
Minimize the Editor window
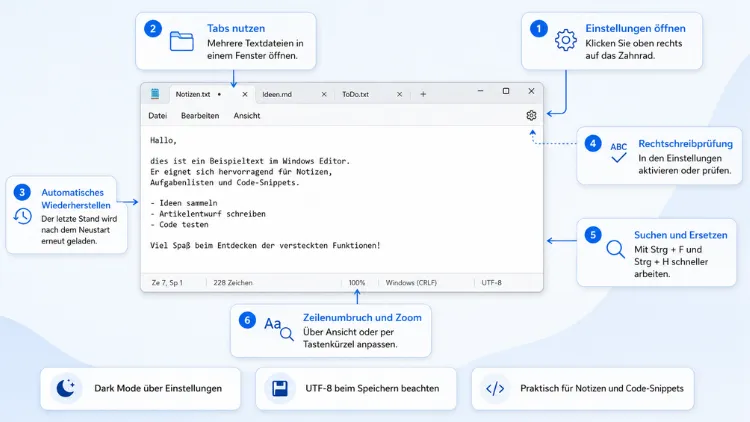coord(480,91)
